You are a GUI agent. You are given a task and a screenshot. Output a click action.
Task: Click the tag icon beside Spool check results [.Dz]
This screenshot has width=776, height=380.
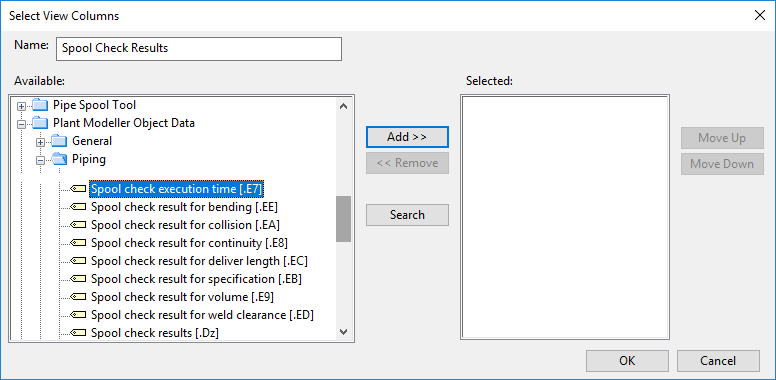(x=78, y=333)
